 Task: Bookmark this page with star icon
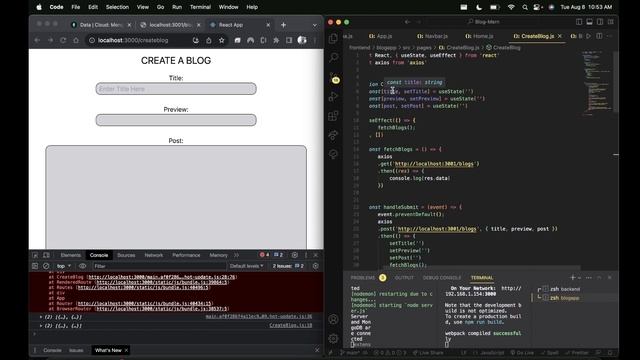point(222,40)
